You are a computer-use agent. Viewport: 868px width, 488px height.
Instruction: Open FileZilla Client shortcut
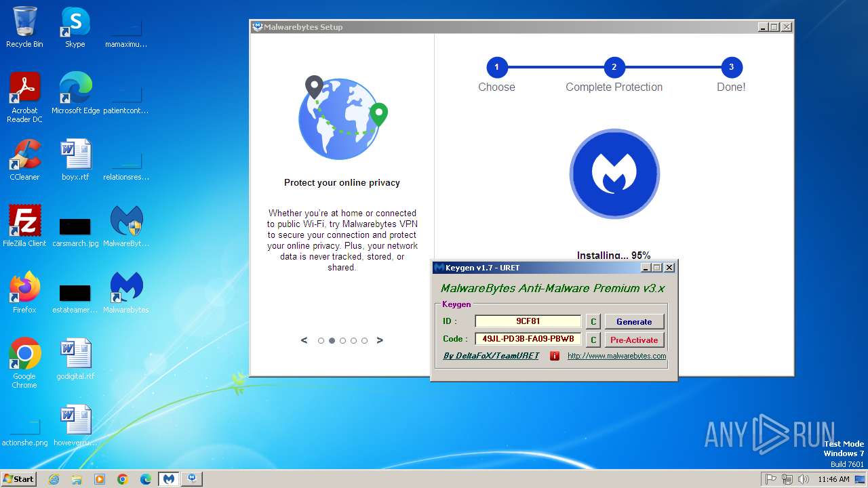24,226
